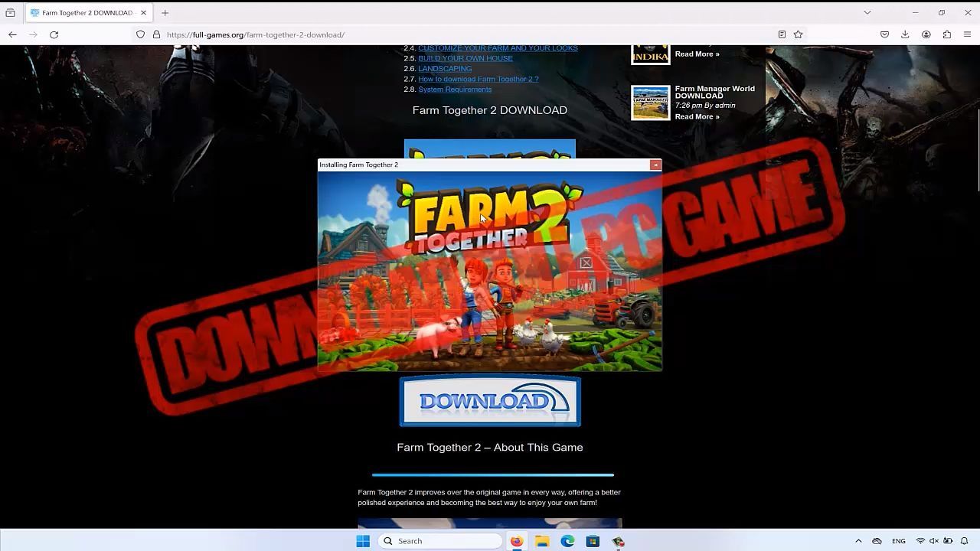980x551 pixels.
Task: Open the Wi-Fi network tray icon
Action: (x=920, y=541)
